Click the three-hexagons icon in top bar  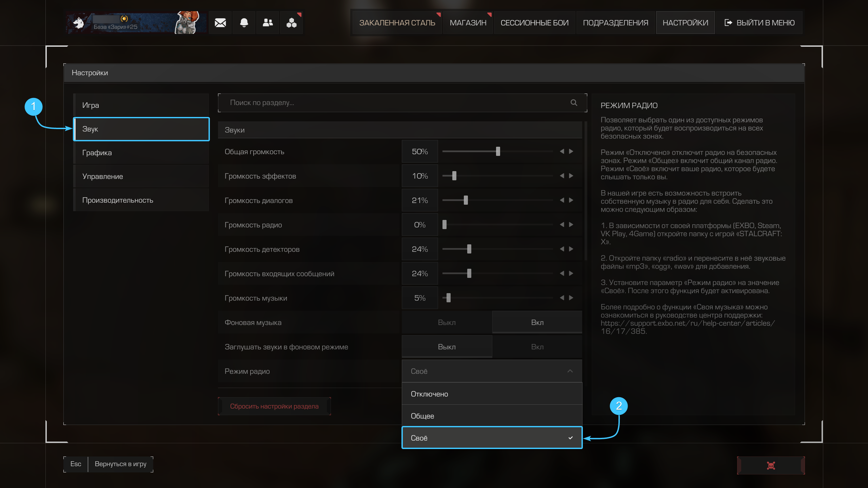pos(291,23)
